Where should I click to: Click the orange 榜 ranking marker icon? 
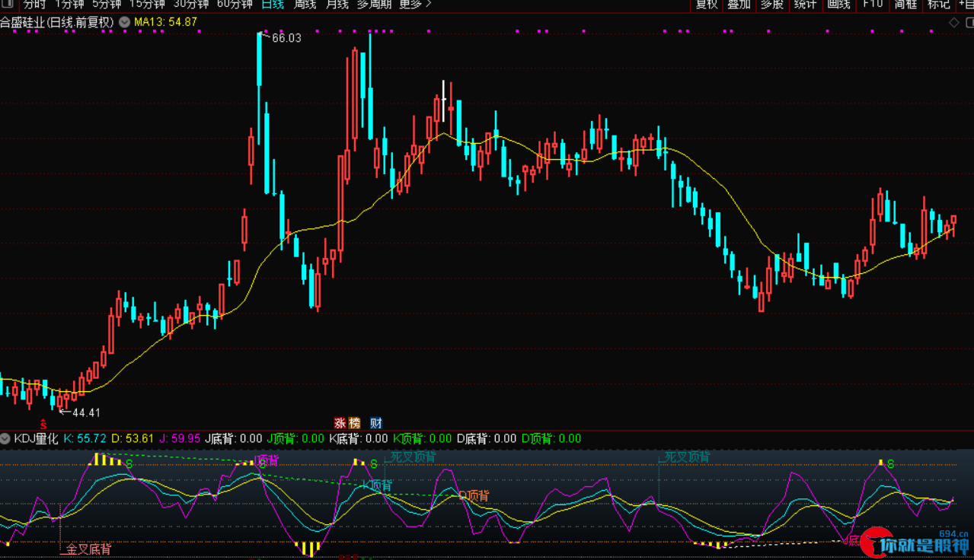pos(354,423)
